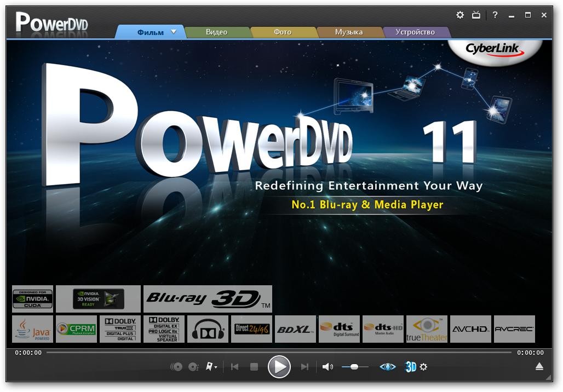Image resolution: width=563 pixels, height=392 pixels.
Task: Expand the dropdown arrow on the Фильм tab
Action: 174,32
